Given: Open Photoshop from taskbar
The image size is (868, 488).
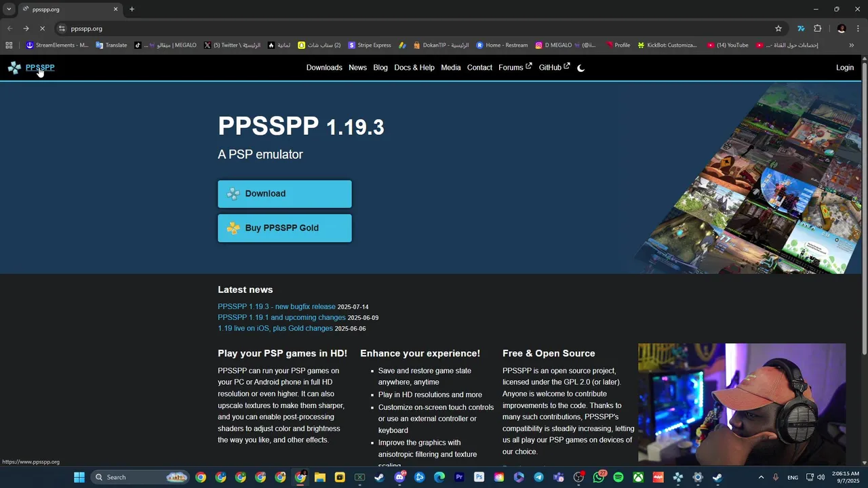Looking at the screenshot, I should [479, 477].
